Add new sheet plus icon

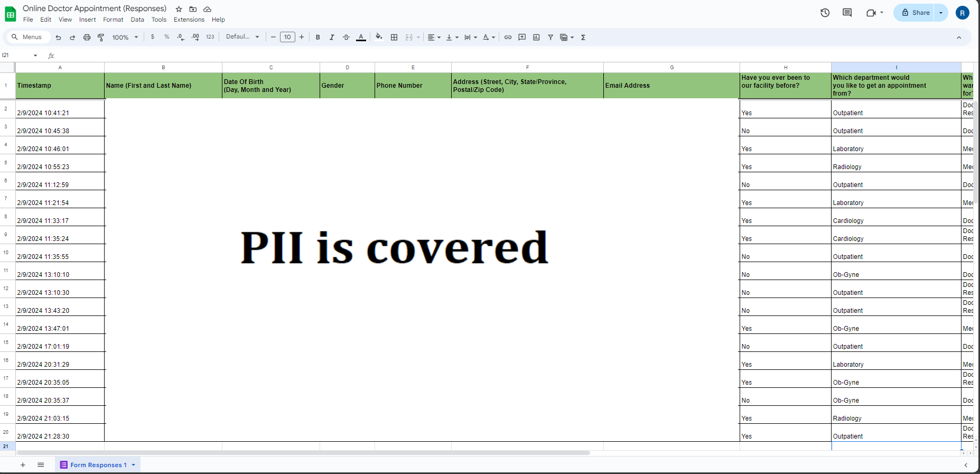23,465
